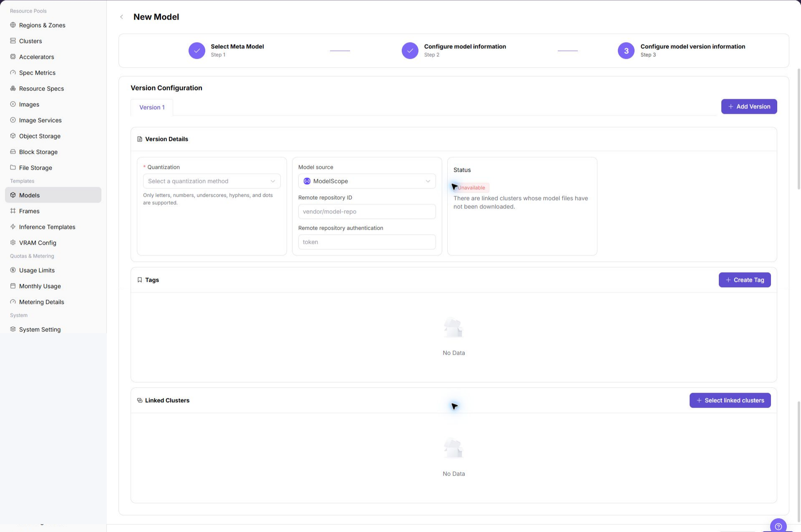The width and height of the screenshot is (801, 532).
Task: Click the Metering Details gauge icon
Action: [x=13, y=302]
